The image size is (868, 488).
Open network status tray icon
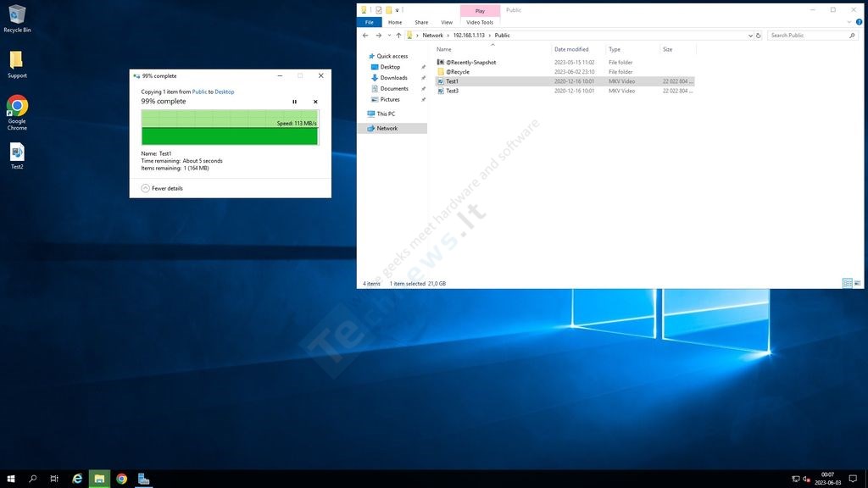795,479
